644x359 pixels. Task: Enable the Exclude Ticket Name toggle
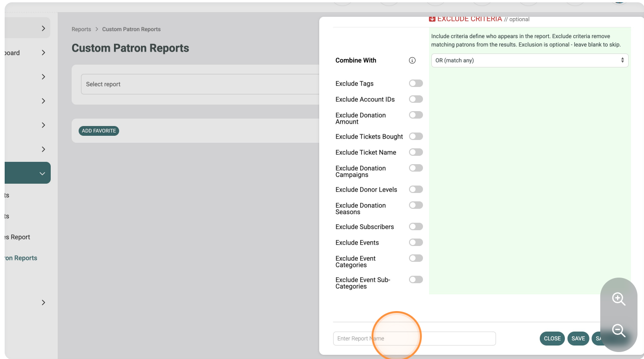[x=416, y=153]
